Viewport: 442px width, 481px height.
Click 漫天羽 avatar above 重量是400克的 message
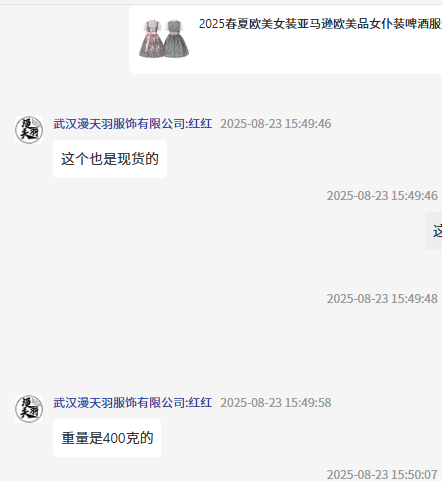(29, 409)
